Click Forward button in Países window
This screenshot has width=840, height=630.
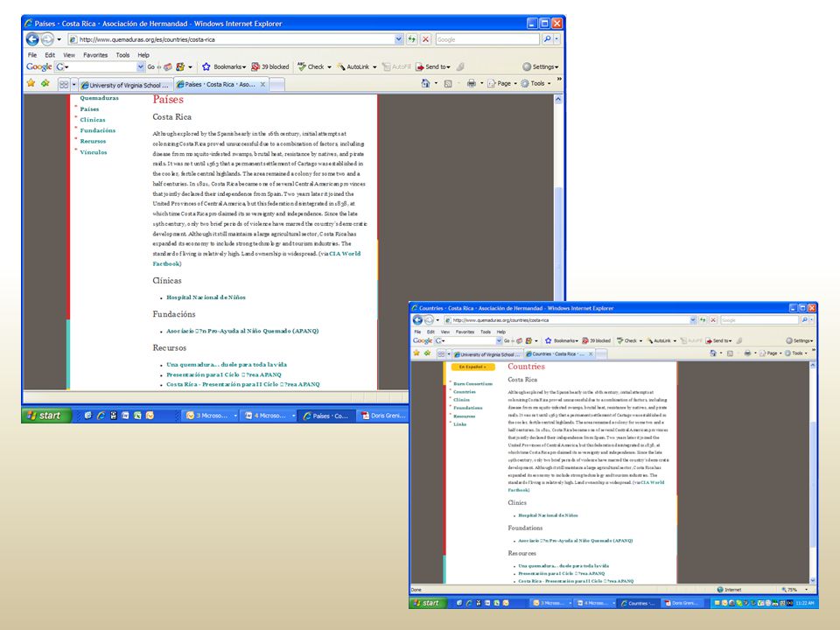point(47,39)
